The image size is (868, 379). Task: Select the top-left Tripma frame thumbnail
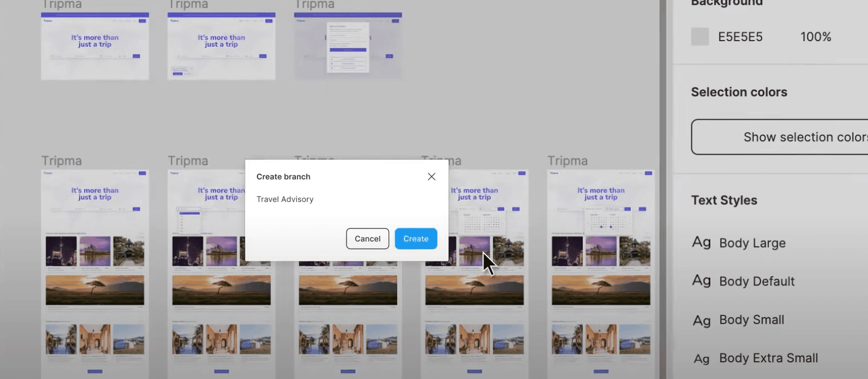pyautogui.click(x=95, y=46)
